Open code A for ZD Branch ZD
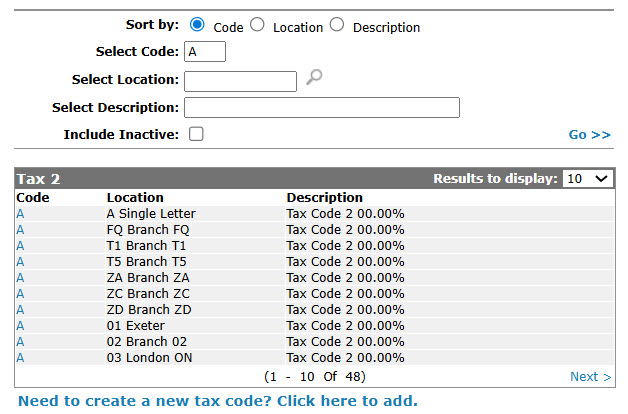Screen dimensions: 628x414 pos(20,310)
